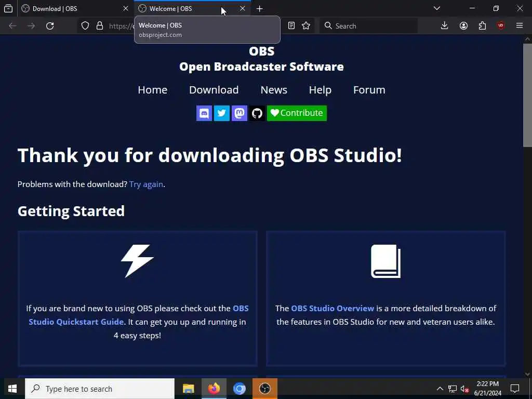Open the Download nav item
This screenshot has width=532, height=399.
click(214, 90)
